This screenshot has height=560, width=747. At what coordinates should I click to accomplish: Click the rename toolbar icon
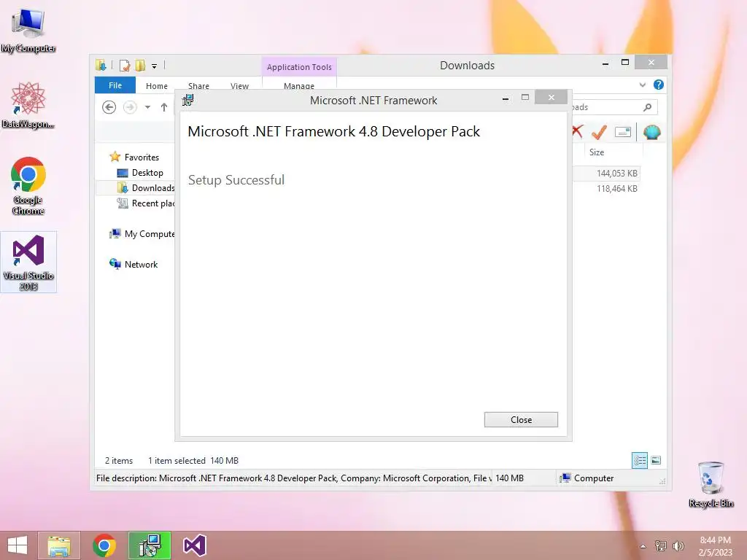(623, 132)
